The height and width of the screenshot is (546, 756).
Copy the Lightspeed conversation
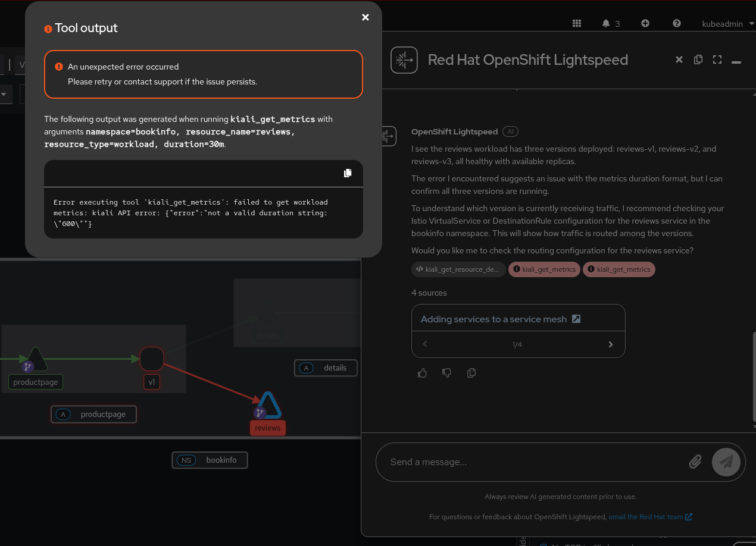(698, 59)
